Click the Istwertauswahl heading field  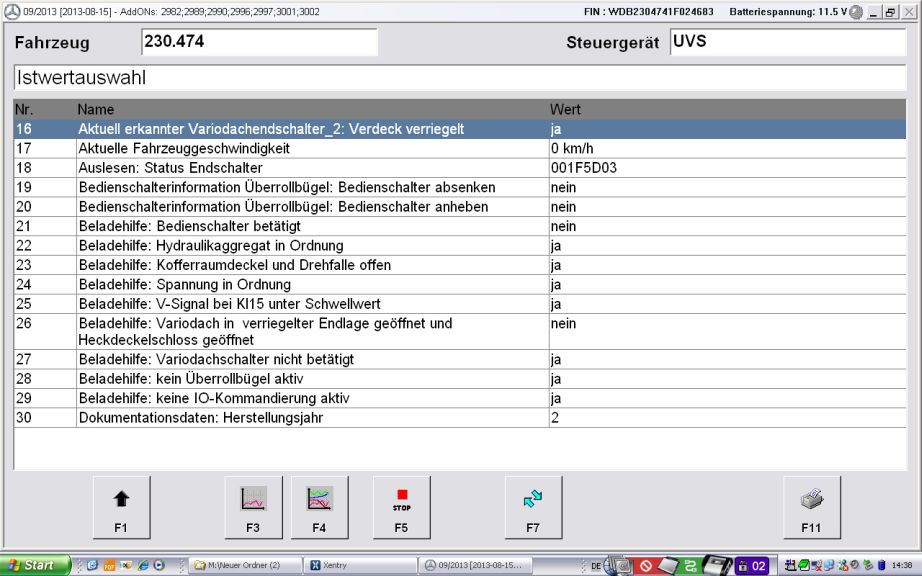[460, 78]
